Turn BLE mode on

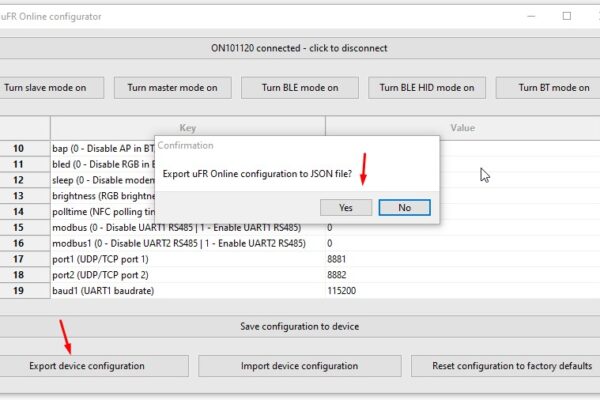(x=300, y=88)
